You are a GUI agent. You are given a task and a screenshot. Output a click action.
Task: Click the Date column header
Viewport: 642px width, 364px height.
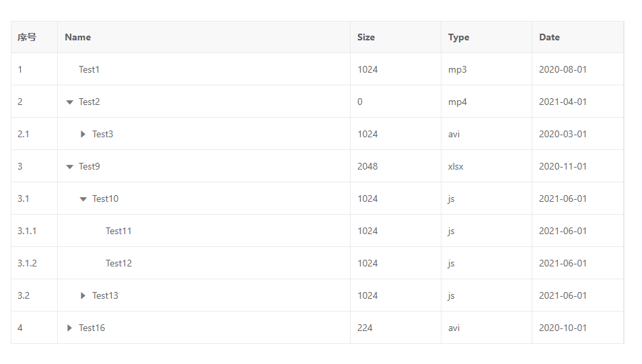click(549, 38)
